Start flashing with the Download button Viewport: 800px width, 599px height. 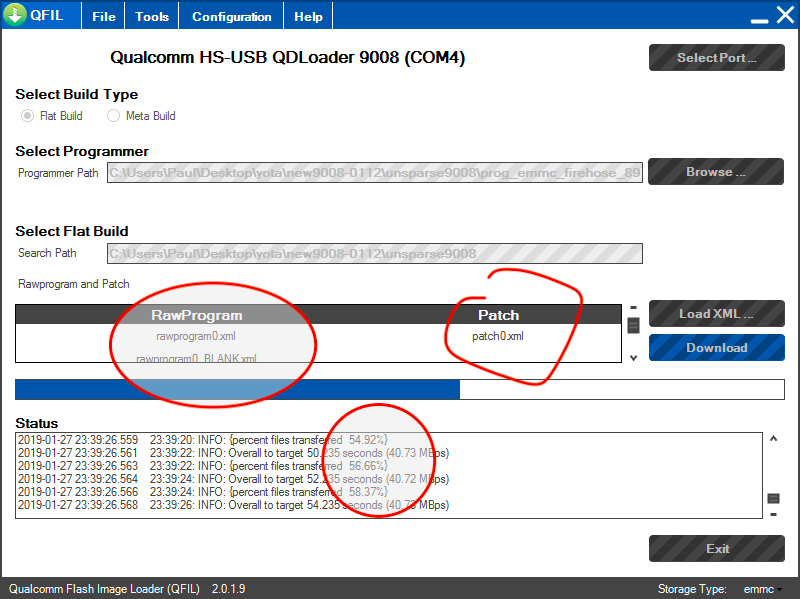point(716,347)
